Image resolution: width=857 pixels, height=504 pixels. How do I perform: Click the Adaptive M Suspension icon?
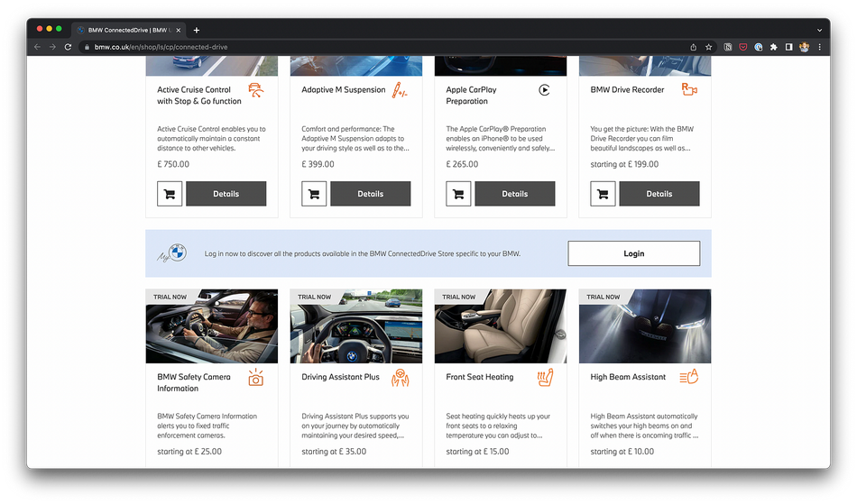[x=400, y=90]
